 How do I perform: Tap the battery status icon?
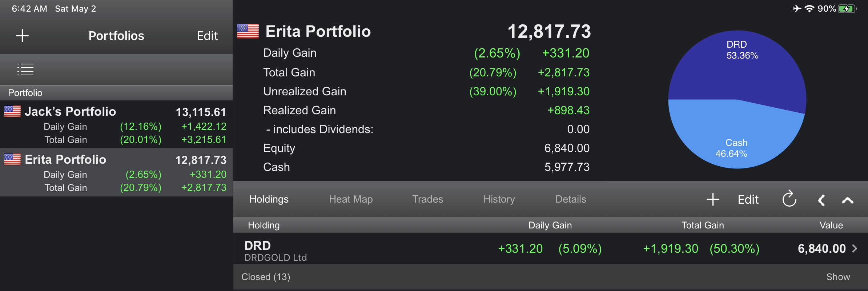click(847, 9)
